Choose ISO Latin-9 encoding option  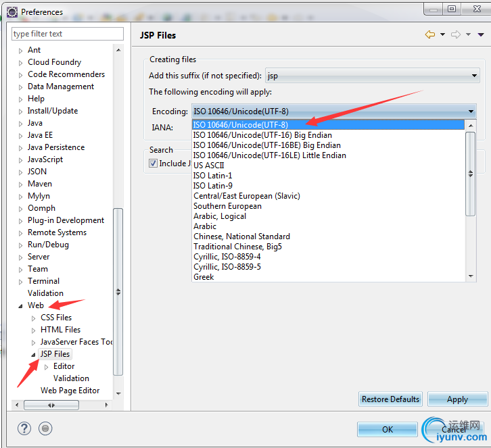point(328,186)
